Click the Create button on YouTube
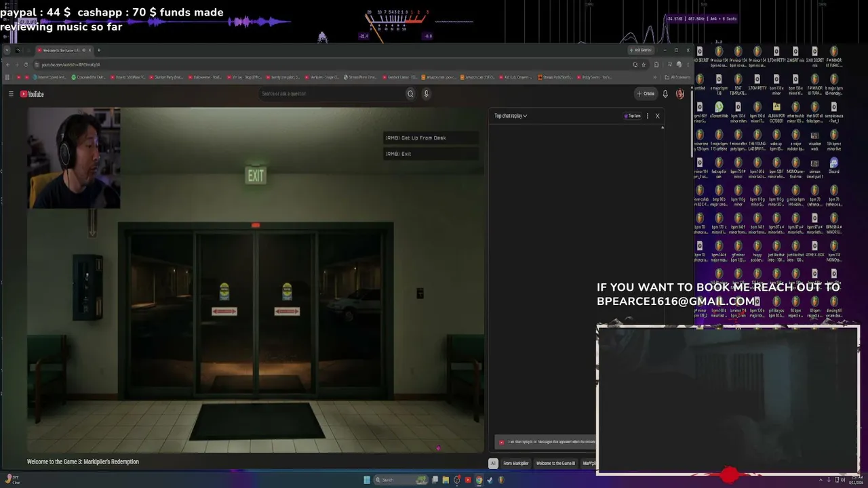 coord(646,94)
